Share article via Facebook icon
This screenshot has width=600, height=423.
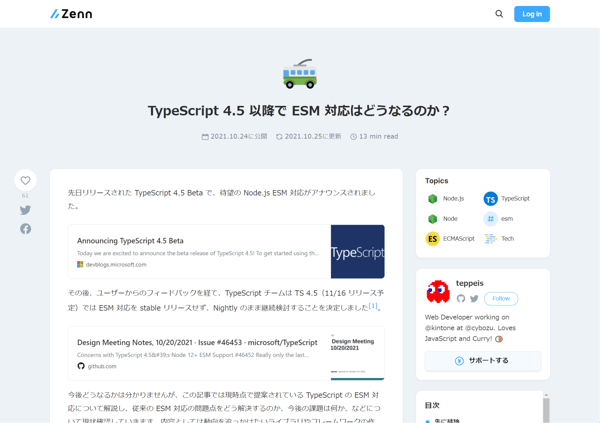(25, 229)
